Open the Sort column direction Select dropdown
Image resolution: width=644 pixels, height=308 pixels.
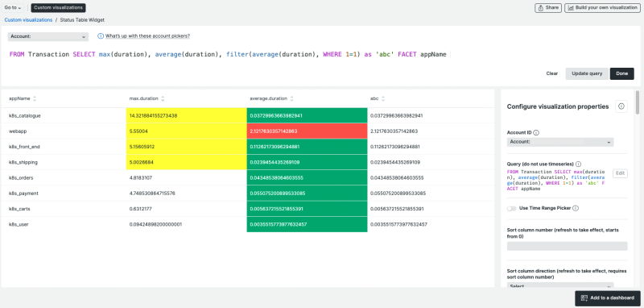click(x=560, y=285)
